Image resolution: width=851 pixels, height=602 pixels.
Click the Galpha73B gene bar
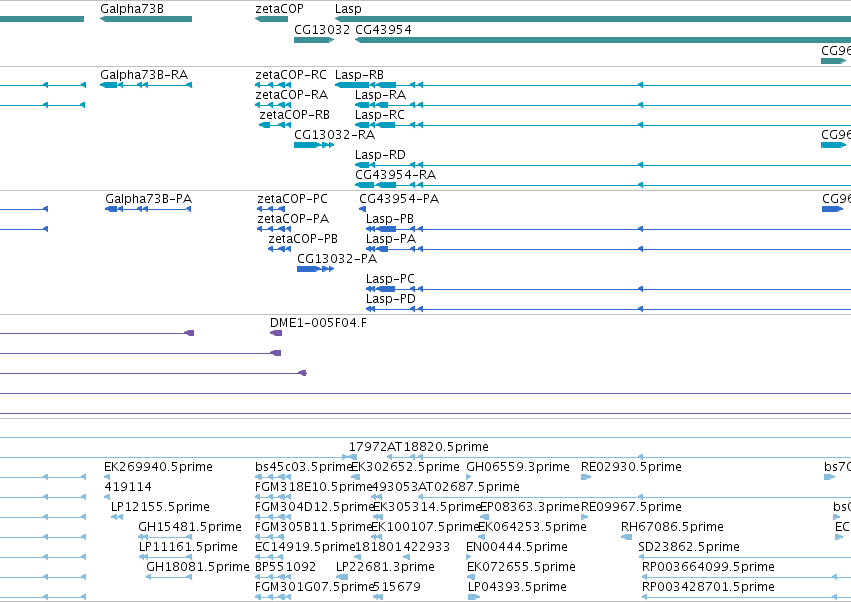(x=146, y=19)
